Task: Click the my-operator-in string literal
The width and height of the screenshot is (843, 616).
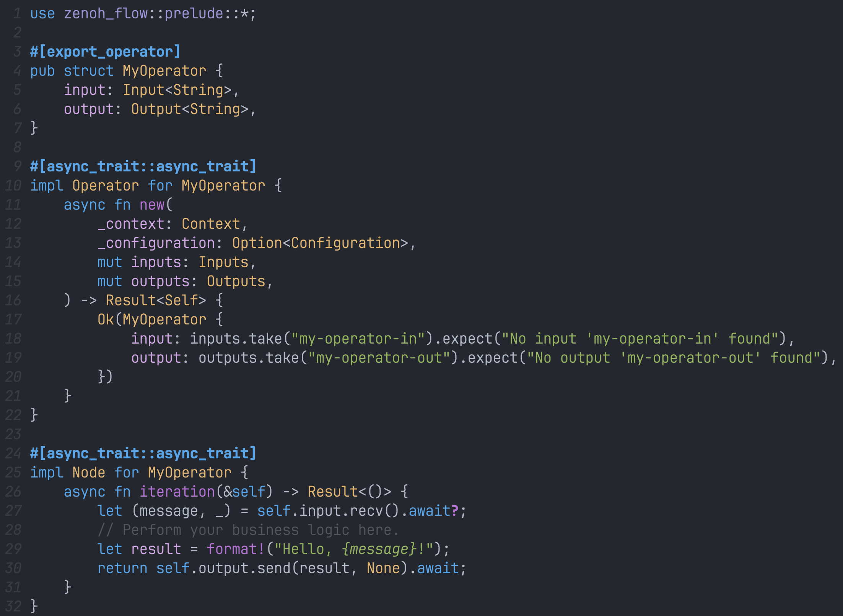Action: (360, 338)
